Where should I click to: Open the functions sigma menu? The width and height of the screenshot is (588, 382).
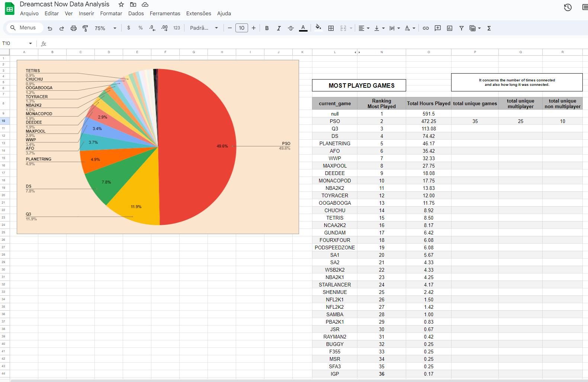click(489, 28)
